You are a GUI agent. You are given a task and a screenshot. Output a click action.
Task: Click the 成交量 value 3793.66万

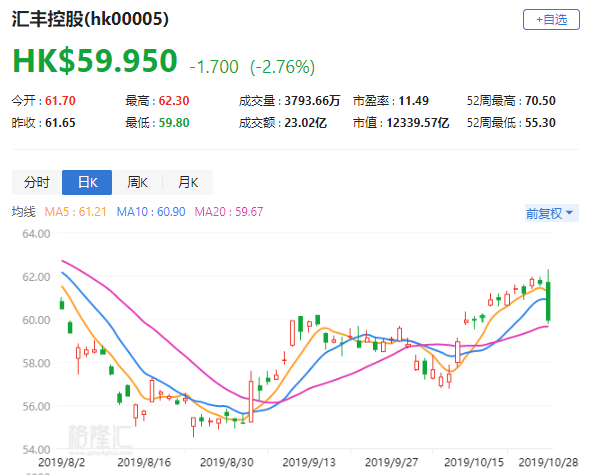312,101
